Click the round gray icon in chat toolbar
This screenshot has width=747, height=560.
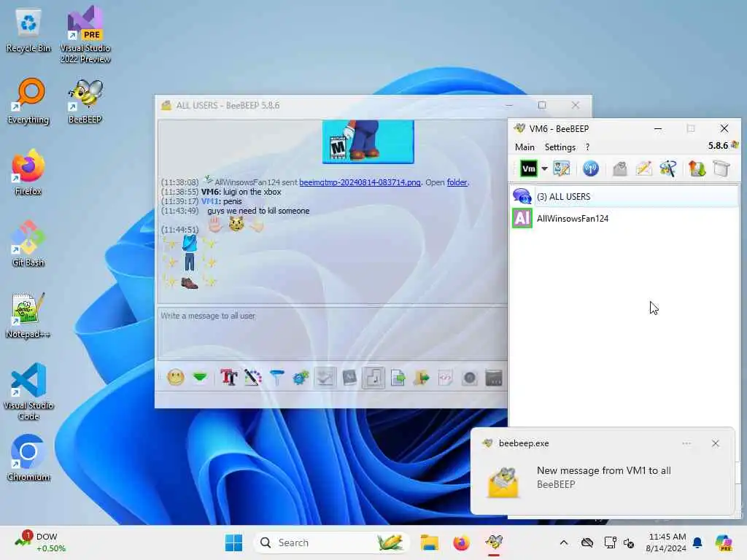coord(470,378)
